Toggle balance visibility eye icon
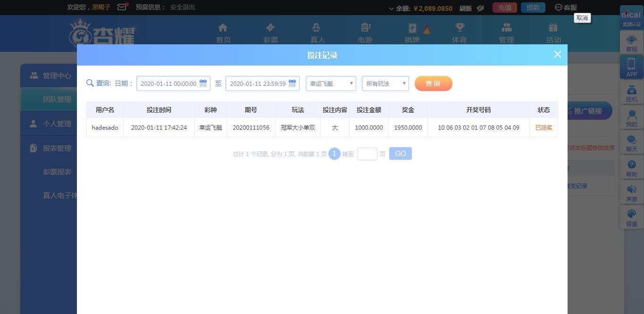 click(x=480, y=8)
